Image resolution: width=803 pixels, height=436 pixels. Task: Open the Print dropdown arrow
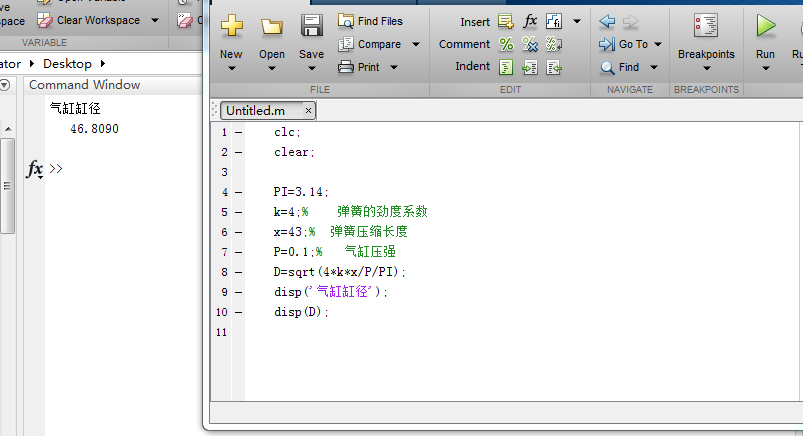pyautogui.click(x=394, y=67)
